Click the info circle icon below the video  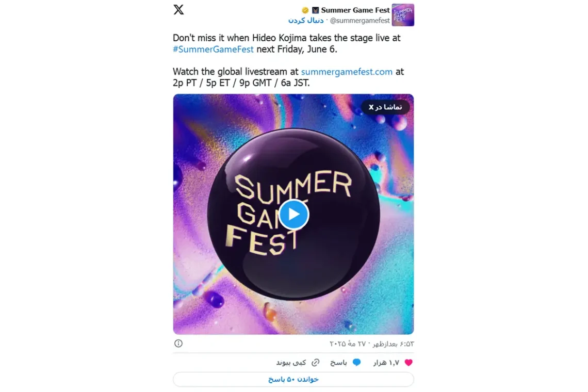178,343
